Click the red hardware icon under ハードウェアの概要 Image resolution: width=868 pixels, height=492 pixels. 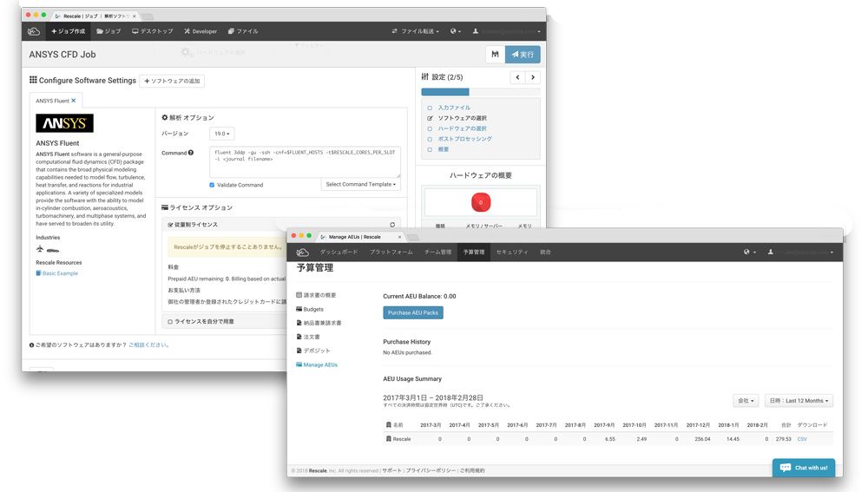(x=481, y=202)
